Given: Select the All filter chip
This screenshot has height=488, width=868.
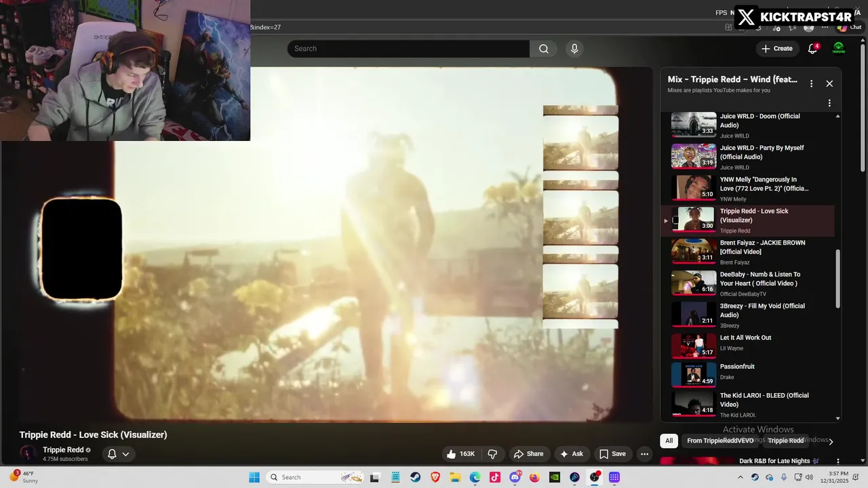Looking at the screenshot, I should (x=669, y=441).
